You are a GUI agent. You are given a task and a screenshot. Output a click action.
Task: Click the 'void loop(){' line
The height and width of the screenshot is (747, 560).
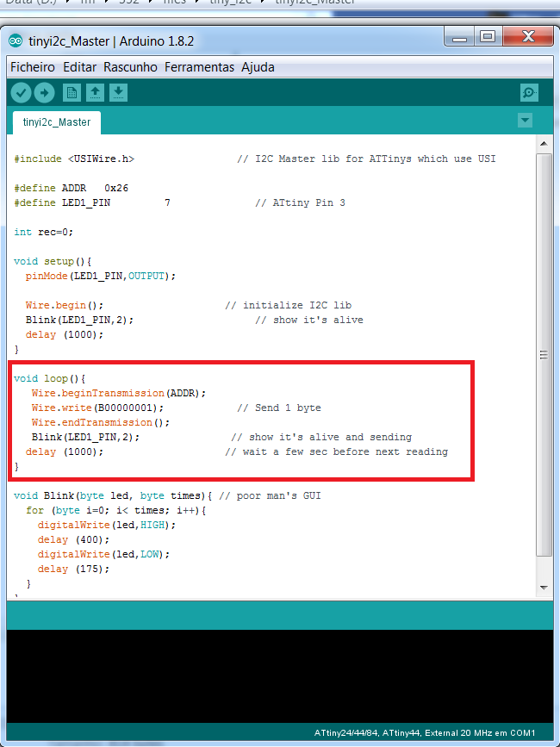pyautogui.click(x=49, y=379)
